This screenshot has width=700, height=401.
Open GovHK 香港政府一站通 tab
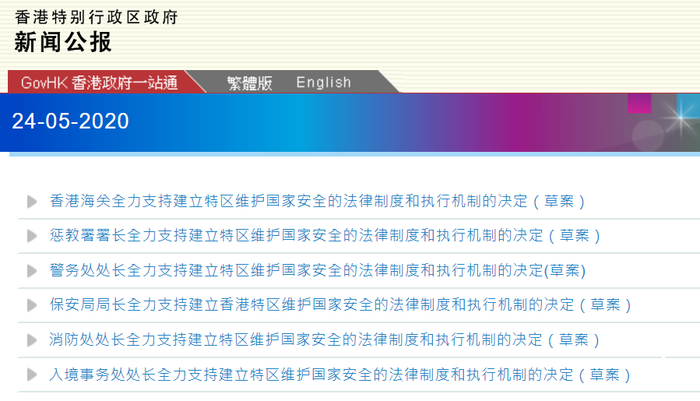pos(99,83)
